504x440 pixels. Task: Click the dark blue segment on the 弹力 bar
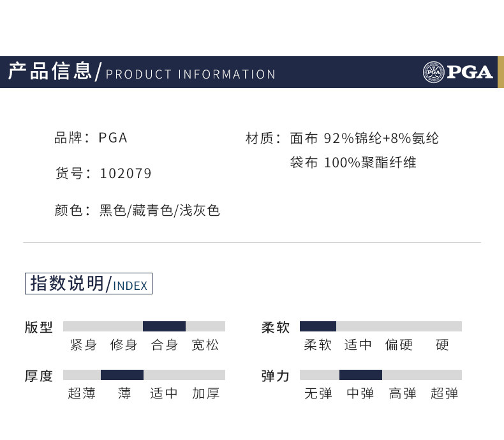[360, 375]
